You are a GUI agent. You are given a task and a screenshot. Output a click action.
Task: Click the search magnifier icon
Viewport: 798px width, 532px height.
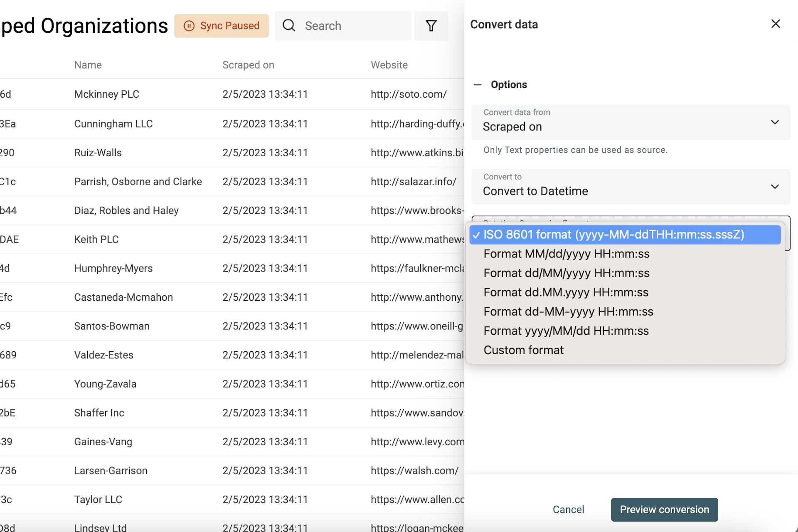tap(289, 25)
